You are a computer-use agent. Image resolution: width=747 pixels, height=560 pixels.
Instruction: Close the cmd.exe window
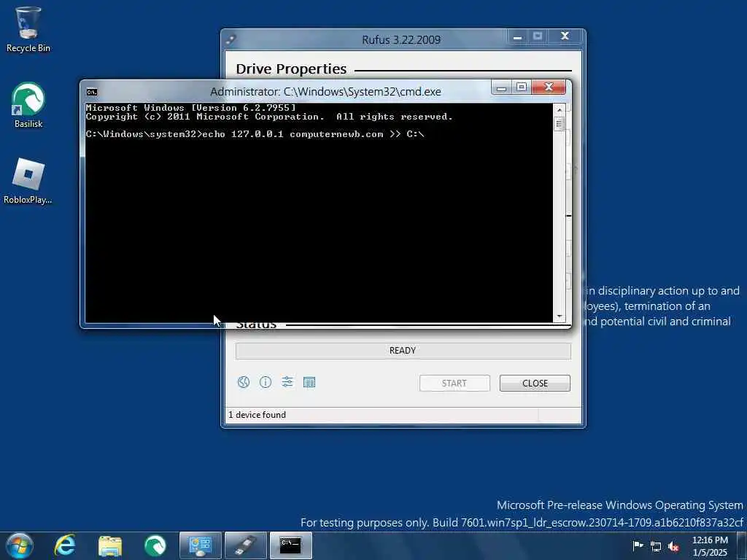(549, 87)
